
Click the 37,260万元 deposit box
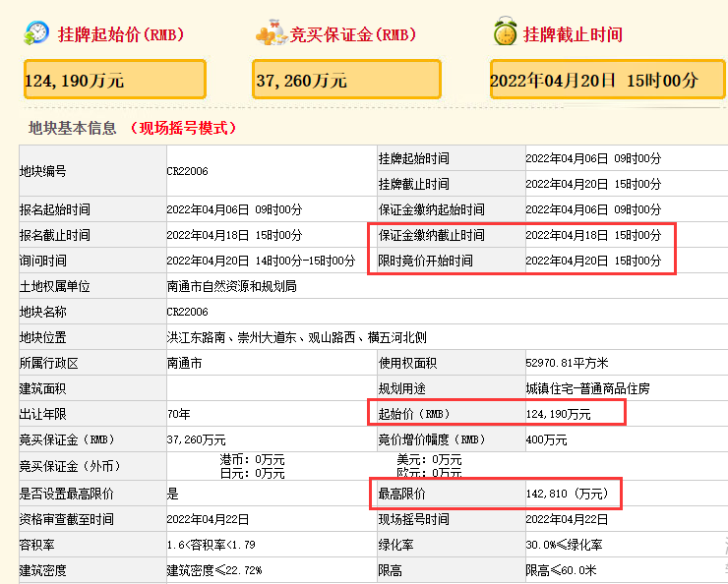(x=346, y=80)
